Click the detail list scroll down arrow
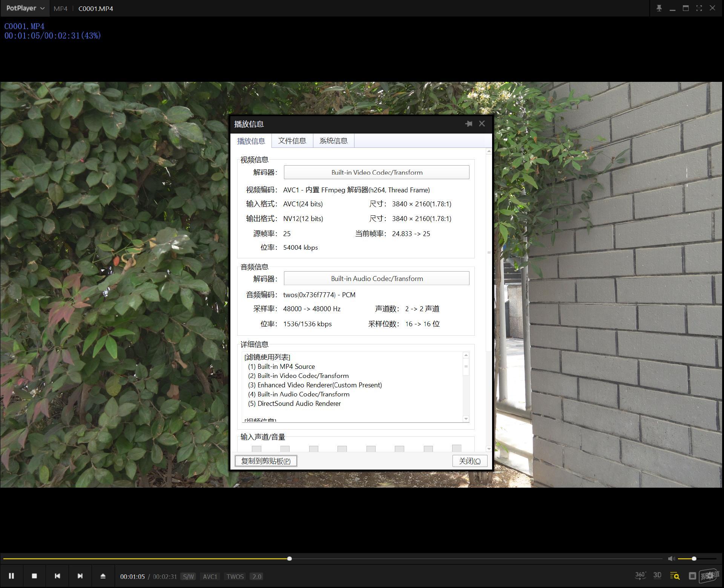Image resolution: width=724 pixels, height=588 pixels. (466, 419)
